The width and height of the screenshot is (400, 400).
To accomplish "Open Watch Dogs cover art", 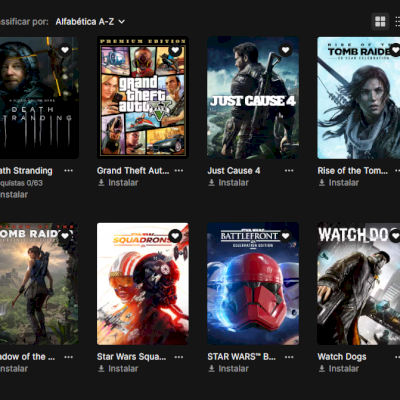I will (x=359, y=284).
